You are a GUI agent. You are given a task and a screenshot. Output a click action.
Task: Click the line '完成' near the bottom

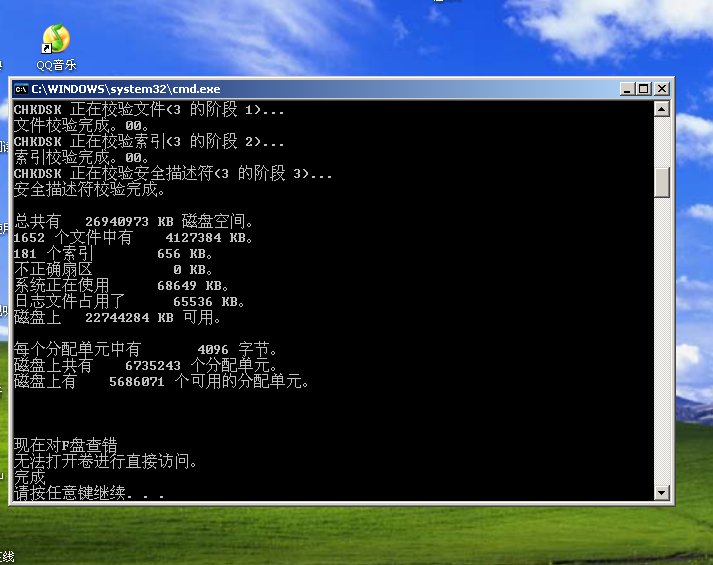pyautogui.click(x=30, y=477)
